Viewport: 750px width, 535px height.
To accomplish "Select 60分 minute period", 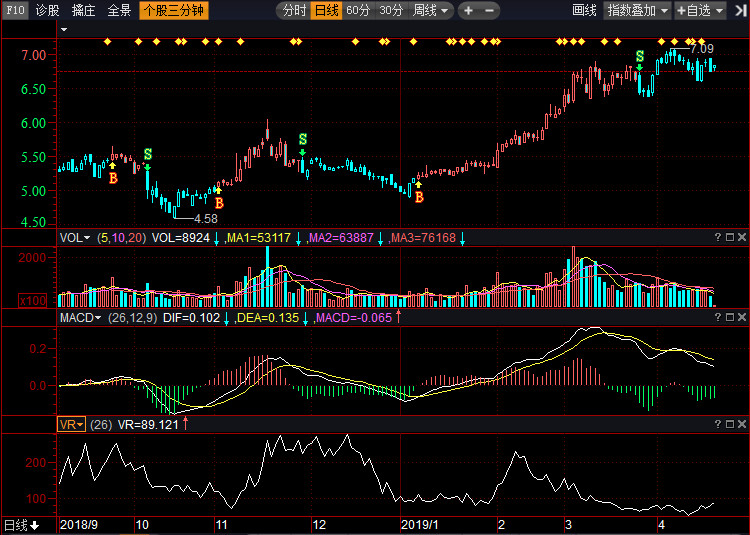I will pyautogui.click(x=358, y=11).
